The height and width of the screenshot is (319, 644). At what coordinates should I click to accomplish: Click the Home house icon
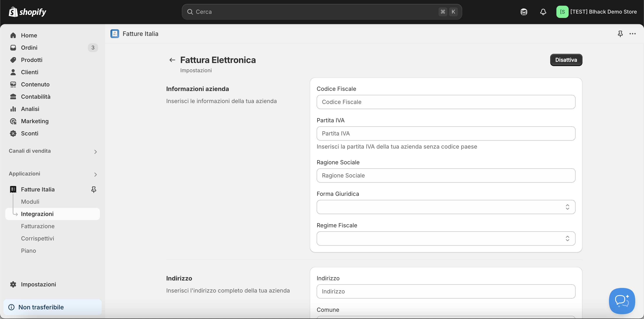[13, 35]
